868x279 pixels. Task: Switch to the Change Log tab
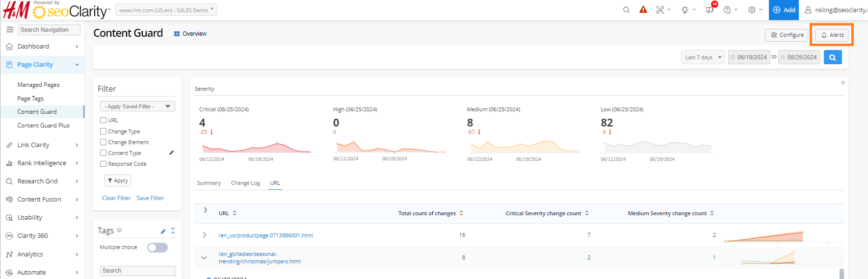[x=245, y=183]
